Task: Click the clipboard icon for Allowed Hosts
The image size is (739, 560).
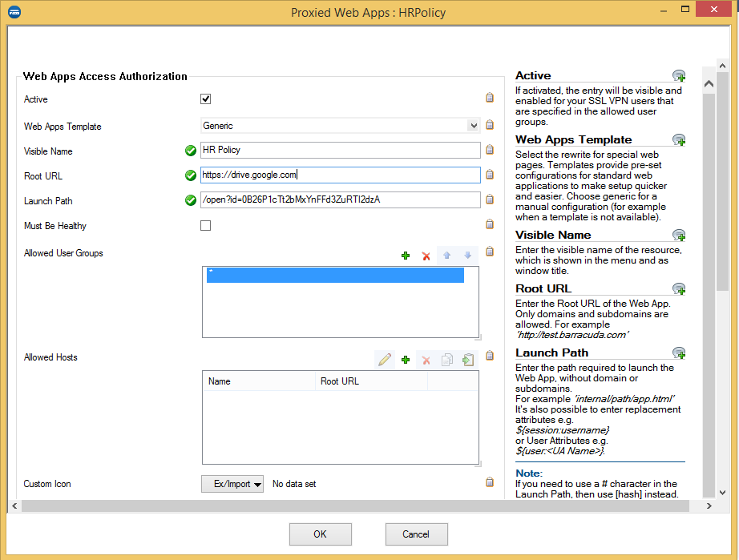Action: [490, 356]
